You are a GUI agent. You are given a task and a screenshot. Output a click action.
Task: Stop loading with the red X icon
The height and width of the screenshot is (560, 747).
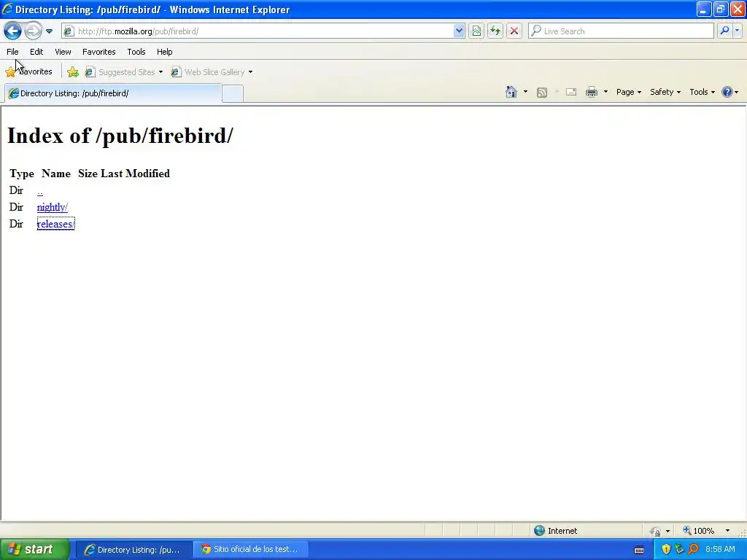click(514, 31)
